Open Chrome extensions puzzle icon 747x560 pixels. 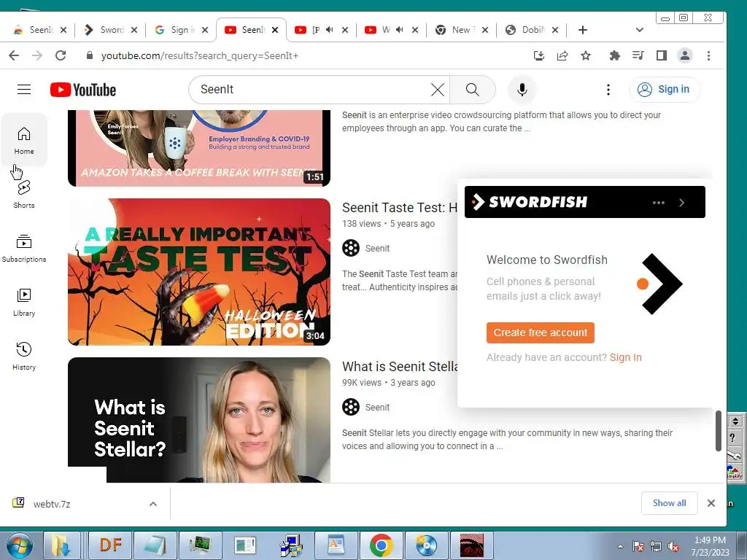[x=614, y=55]
